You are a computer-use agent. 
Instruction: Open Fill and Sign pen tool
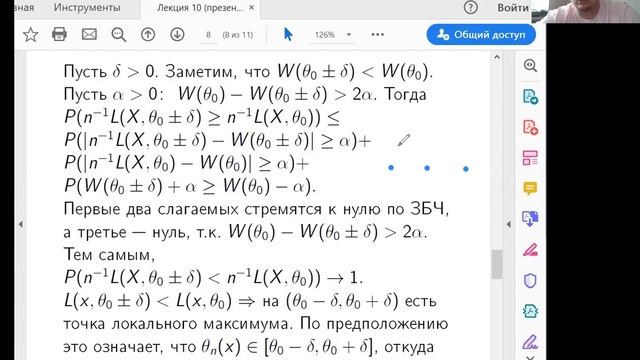[530, 342]
